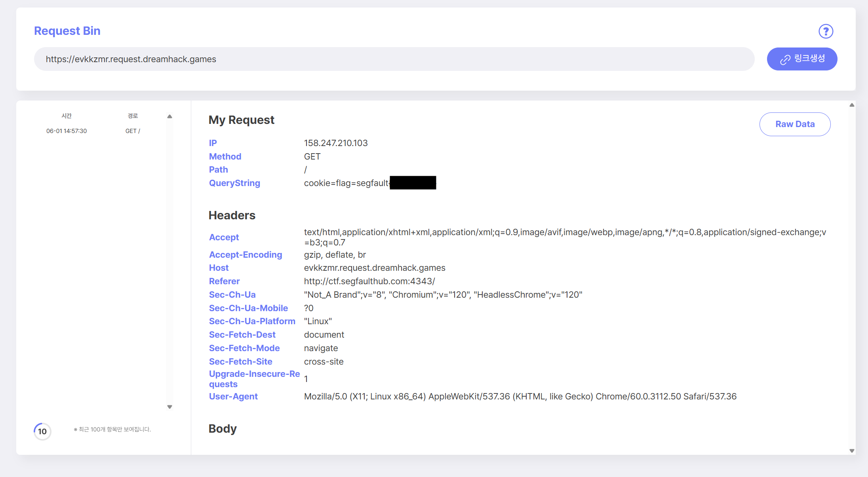
Task: Click the Referer URL ctf.segfaulthub.com
Action: pos(369,281)
